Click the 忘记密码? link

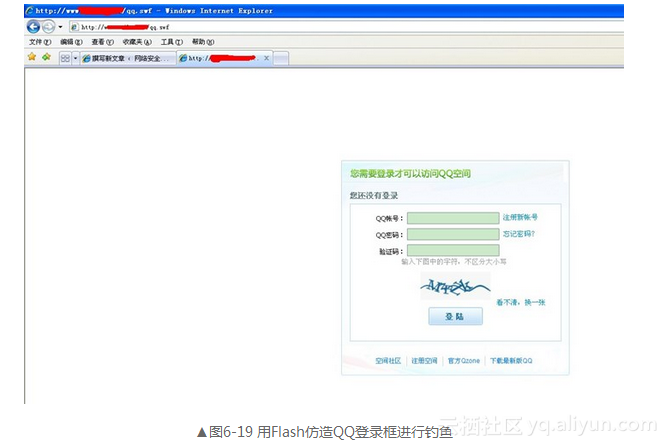point(519,234)
